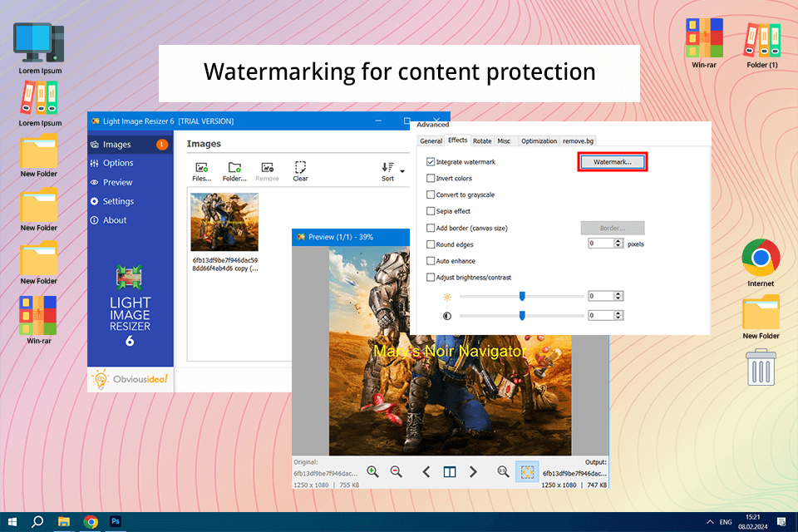Switch to the Effects tab
This screenshot has width=798, height=532.
click(457, 140)
